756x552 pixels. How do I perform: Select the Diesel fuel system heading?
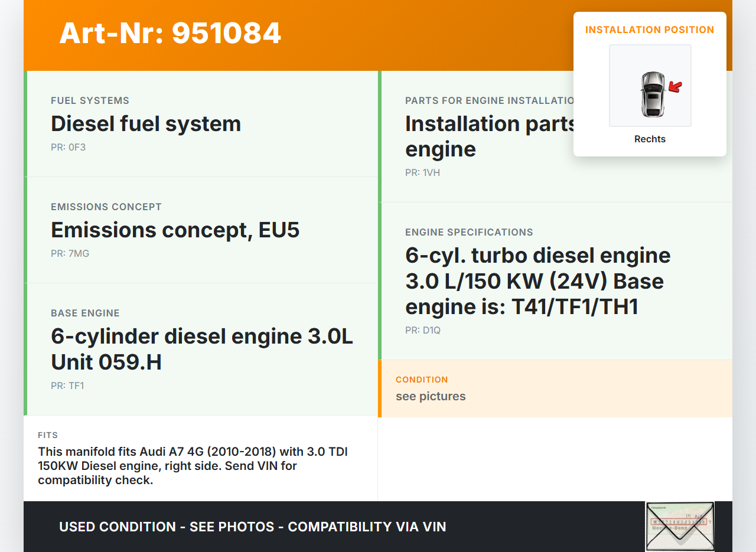coord(146,124)
